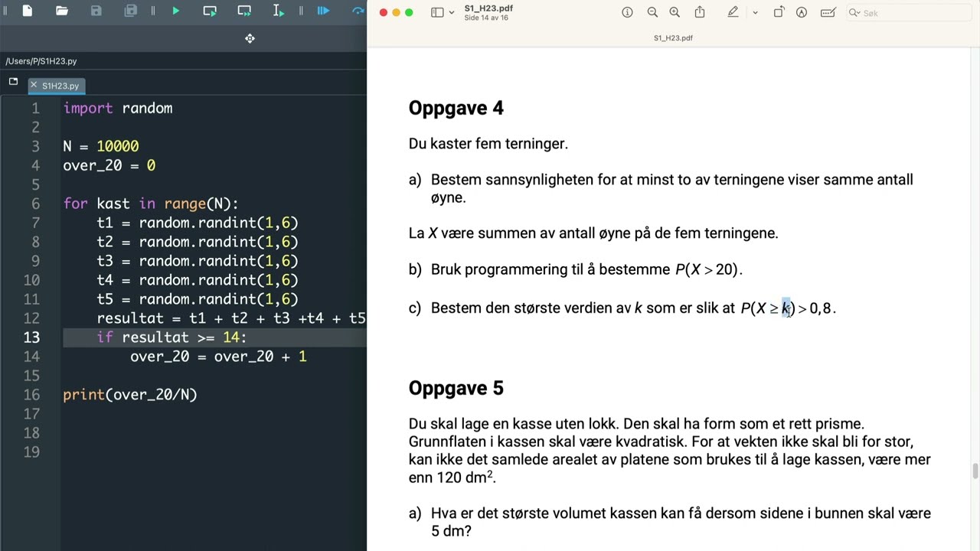Image resolution: width=980 pixels, height=551 pixels.
Task: Start debugging the file
Action: coord(323,11)
